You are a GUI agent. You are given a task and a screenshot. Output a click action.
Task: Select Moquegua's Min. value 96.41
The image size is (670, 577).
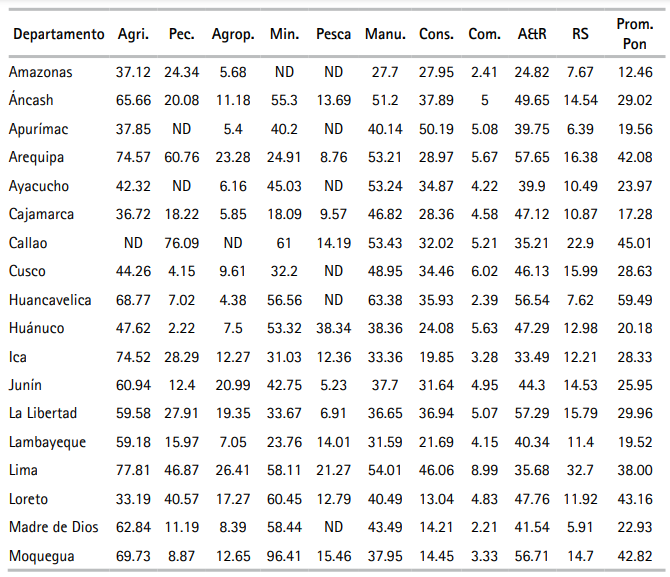(284, 556)
